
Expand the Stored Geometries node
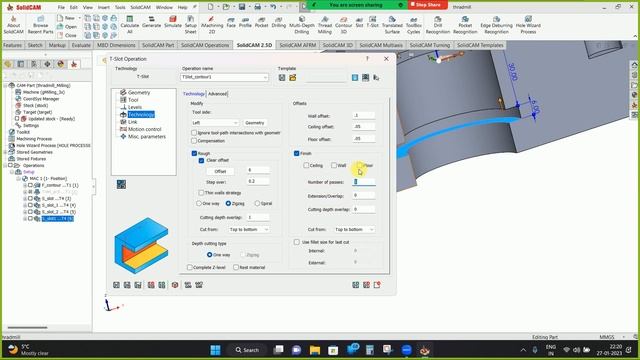click(6, 152)
